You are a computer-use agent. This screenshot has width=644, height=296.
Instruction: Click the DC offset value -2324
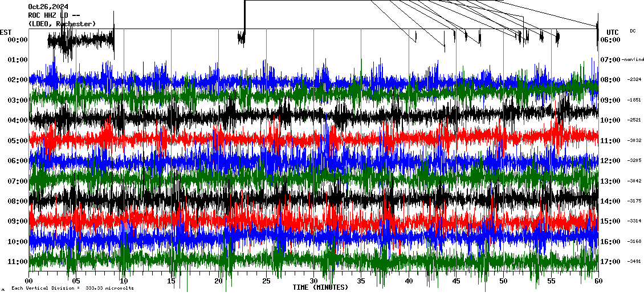pos(633,80)
